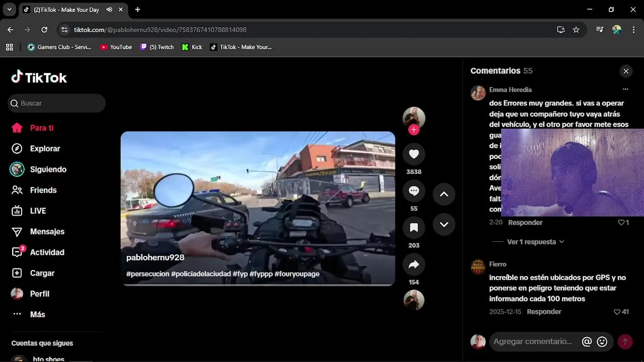This screenshot has width=644, height=362.
Task: Bookmark this tab with the star icon
Action: point(576,30)
